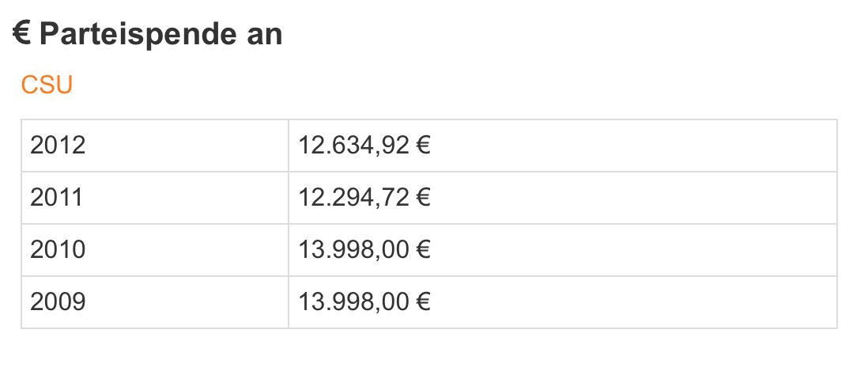Viewport: 868px width, 375px height.
Task: Click the euro sign in the 2010 row
Action: pos(423,250)
